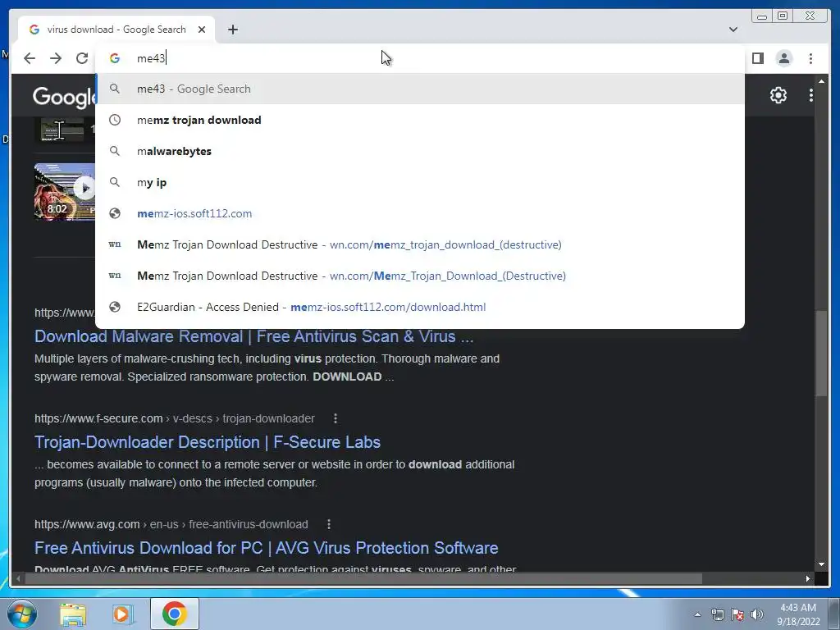The image size is (840, 630).
Task: Open the Chrome profile avatar menu
Action: [783, 58]
